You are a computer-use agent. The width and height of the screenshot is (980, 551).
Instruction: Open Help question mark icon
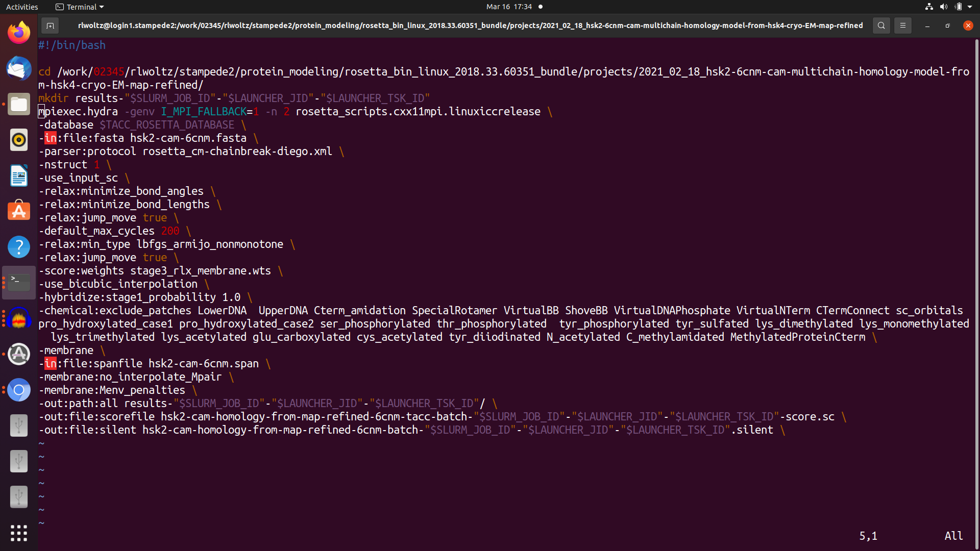coord(19,247)
